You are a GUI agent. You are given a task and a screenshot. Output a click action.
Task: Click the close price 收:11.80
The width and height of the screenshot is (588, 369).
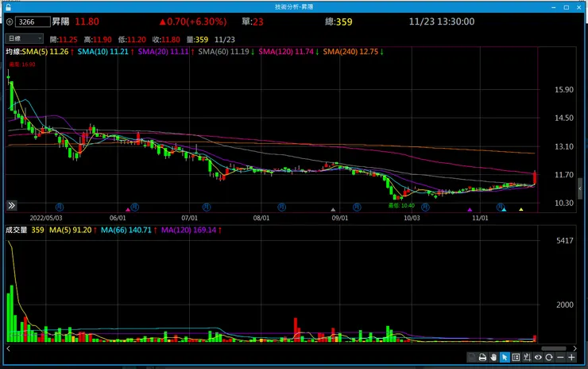tap(166, 40)
